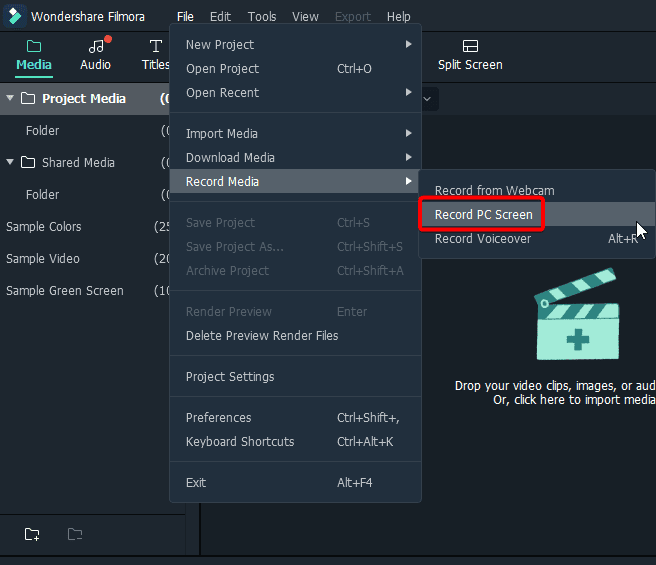Click Open Recent submenu arrow
Viewport: 656px width, 565px height.
coord(409,92)
